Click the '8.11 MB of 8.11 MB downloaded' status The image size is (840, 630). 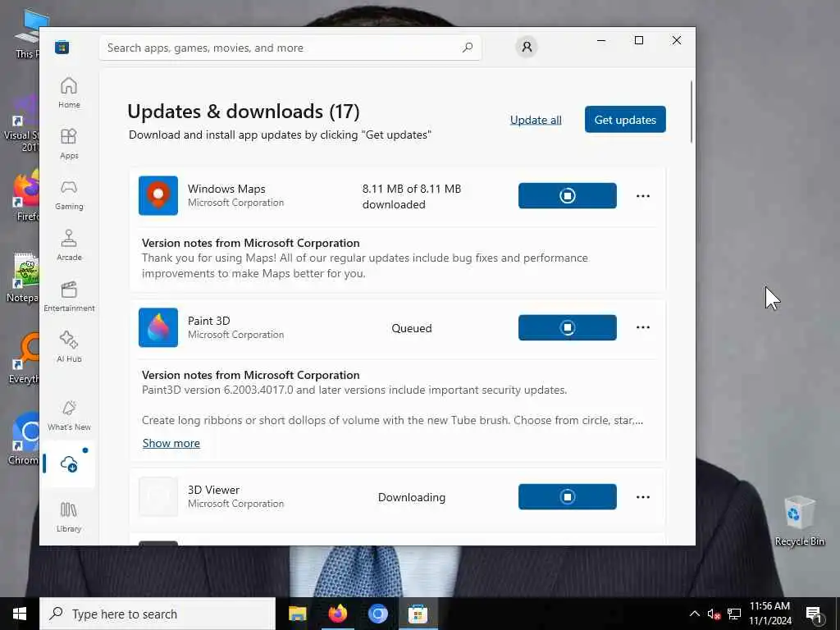tap(412, 197)
